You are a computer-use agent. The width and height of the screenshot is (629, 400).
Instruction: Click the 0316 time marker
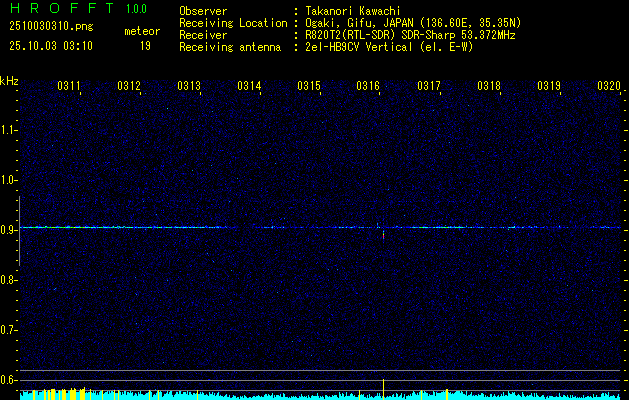[368, 86]
